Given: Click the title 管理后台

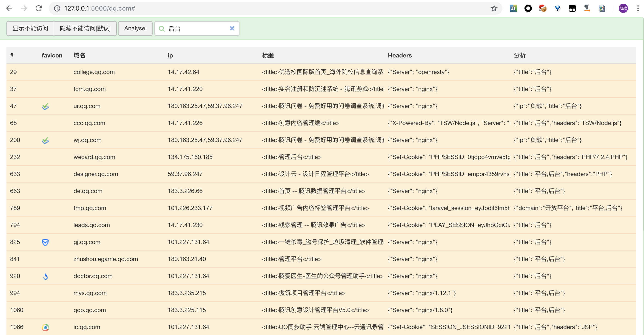Looking at the screenshot, I should 291,157.
